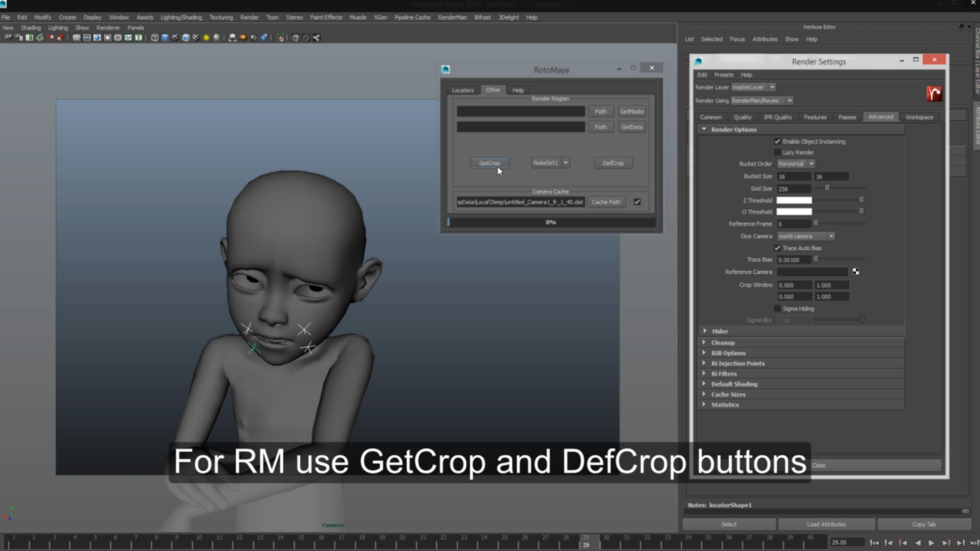Viewport: 980px width, 551px height.
Task: Click the GetData button
Action: click(632, 127)
